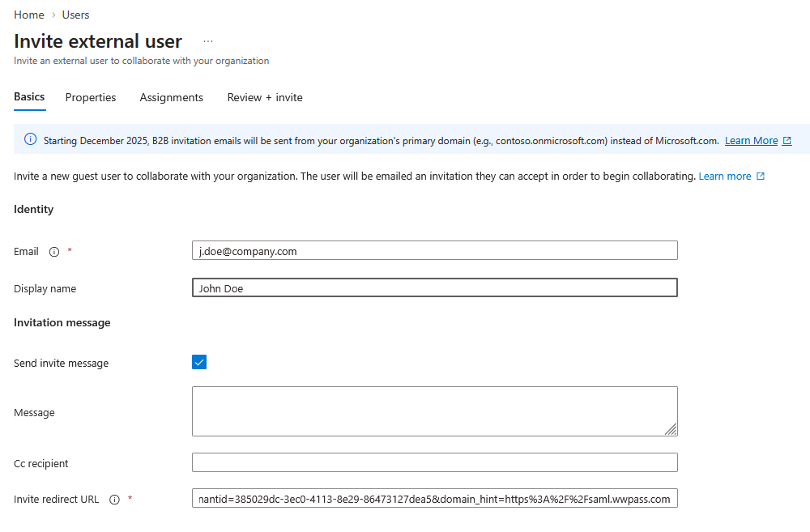810x532 pixels.
Task: Click the info icon next to Email label
Action: pos(54,252)
